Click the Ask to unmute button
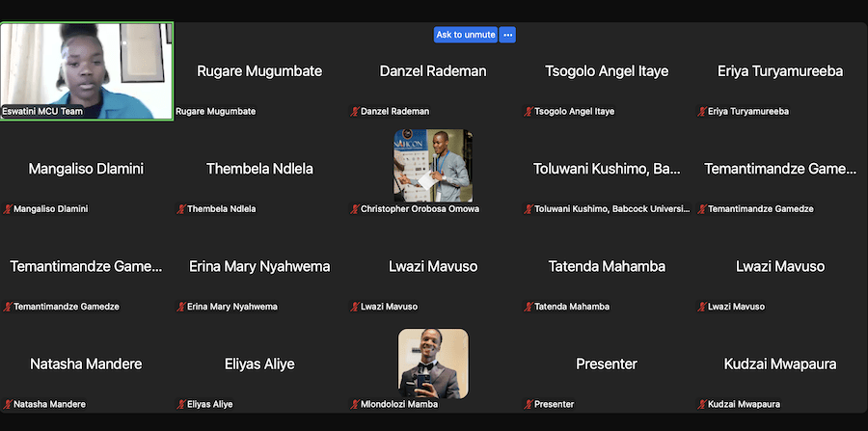This screenshot has width=868, height=431. click(466, 35)
